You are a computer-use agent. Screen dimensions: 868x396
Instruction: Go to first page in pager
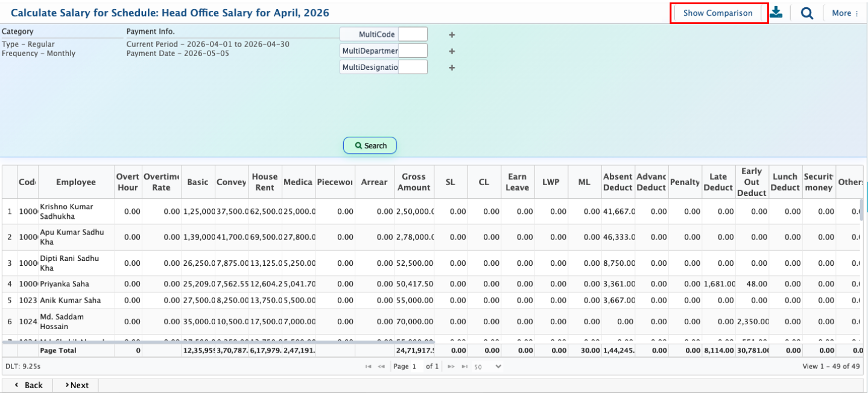click(369, 366)
